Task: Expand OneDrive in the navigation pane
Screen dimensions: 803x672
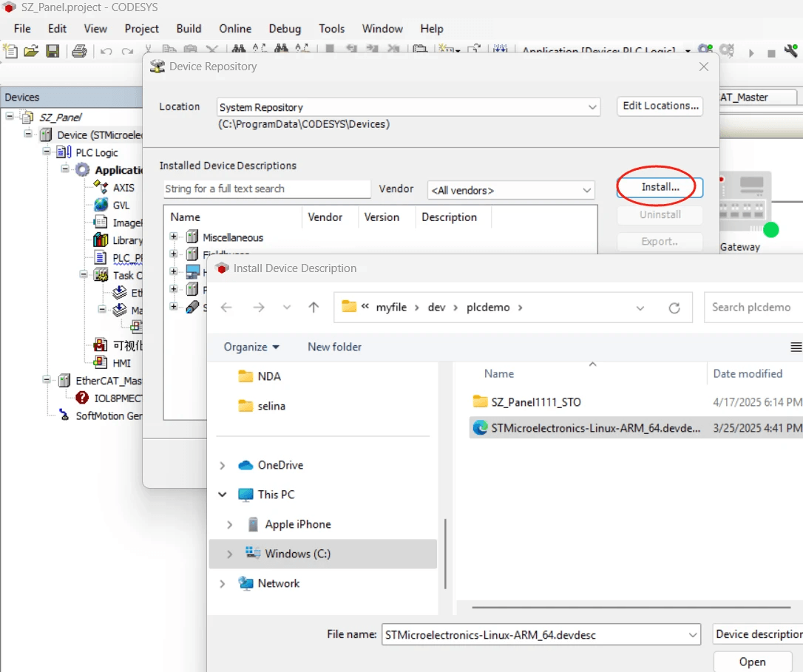Action: click(x=223, y=466)
